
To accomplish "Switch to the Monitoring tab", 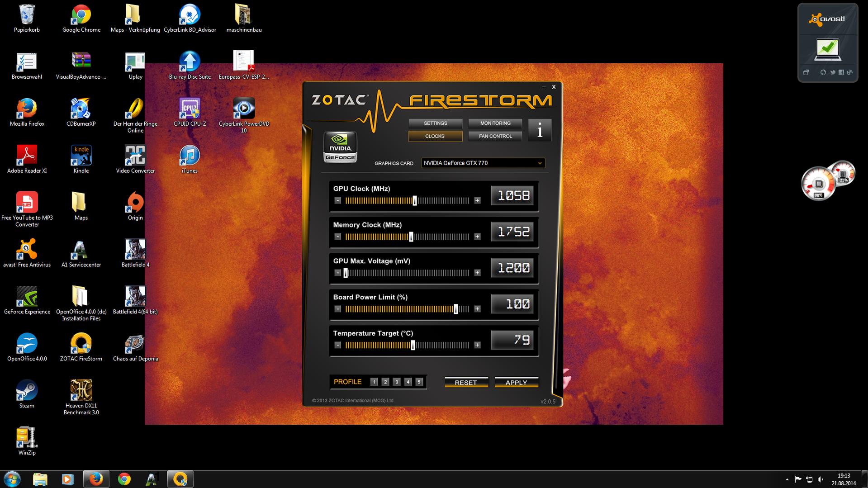I will point(495,123).
